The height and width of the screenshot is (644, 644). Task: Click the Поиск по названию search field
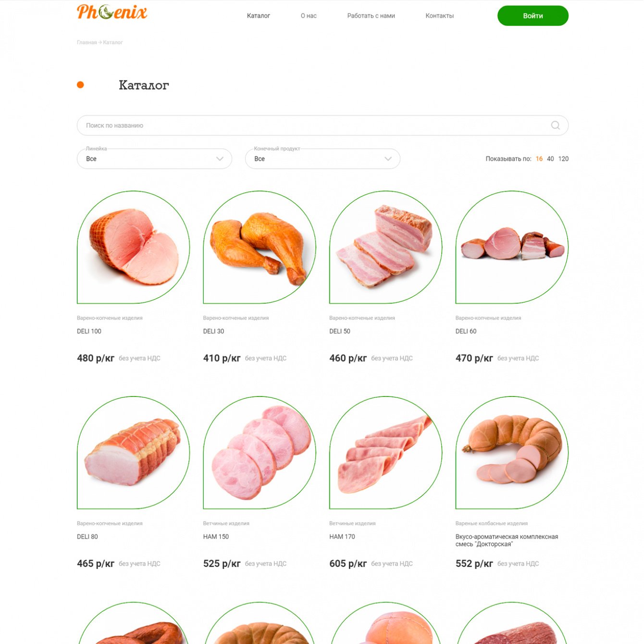[x=322, y=125]
